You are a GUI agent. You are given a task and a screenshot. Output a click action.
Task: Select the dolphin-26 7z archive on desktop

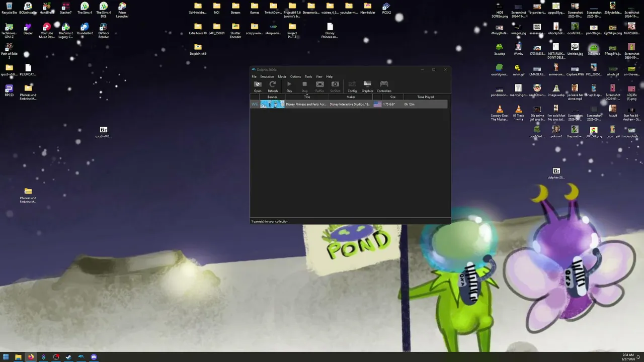tap(556, 173)
